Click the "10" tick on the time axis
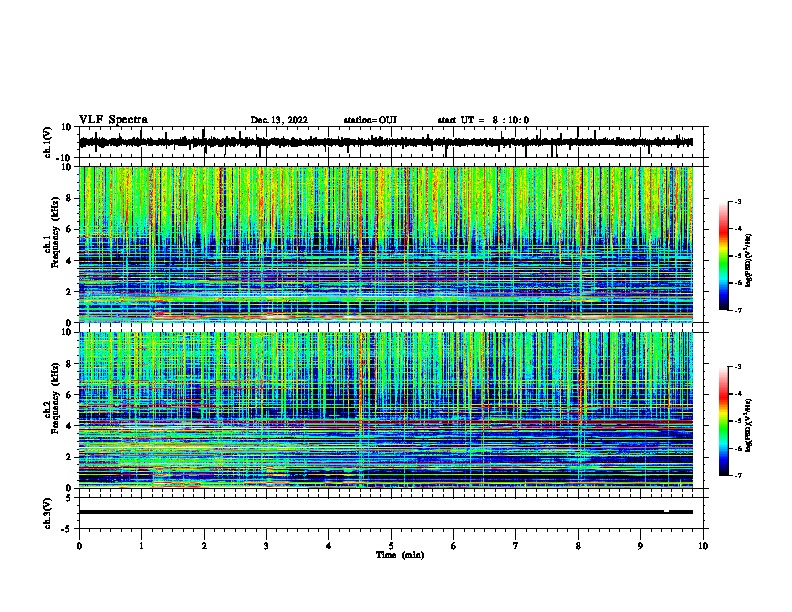 [x=703, y=546]
